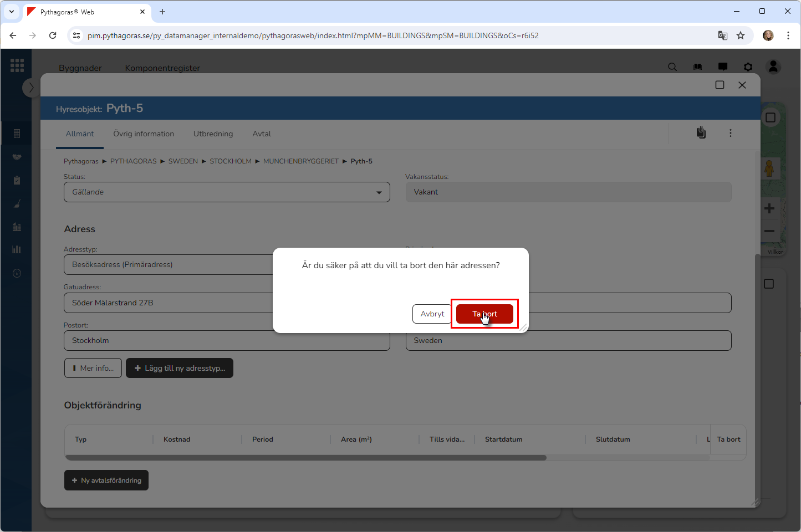This screenshot has width=801, height=532.
Task: Click the clipboard copy icon in dialog header
Action: [x=701, y=133]
